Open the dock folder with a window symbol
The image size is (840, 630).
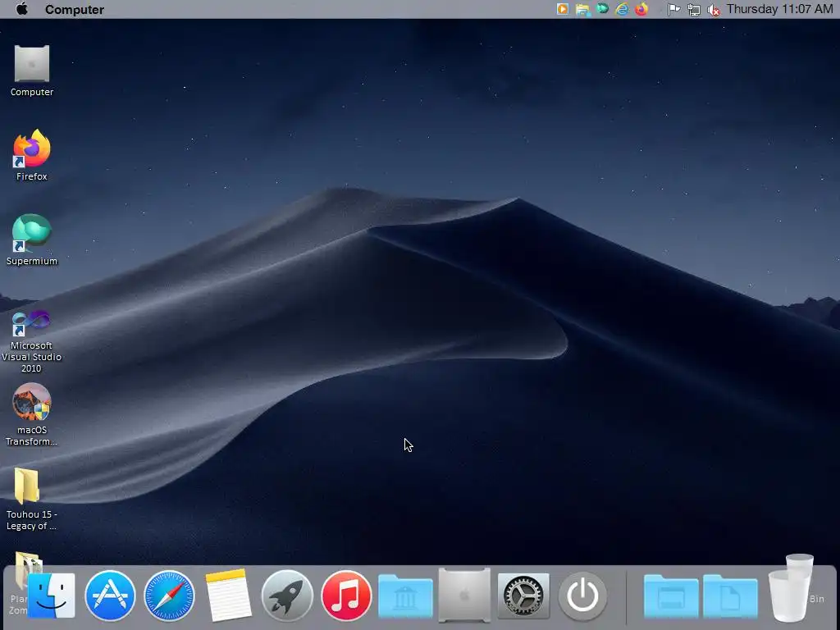[671, 596]
